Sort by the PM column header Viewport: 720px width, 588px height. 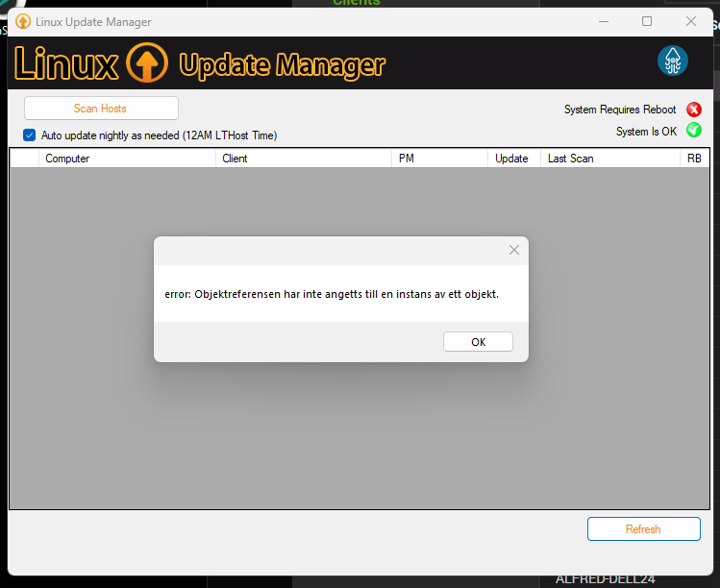(x=439, y=159)
